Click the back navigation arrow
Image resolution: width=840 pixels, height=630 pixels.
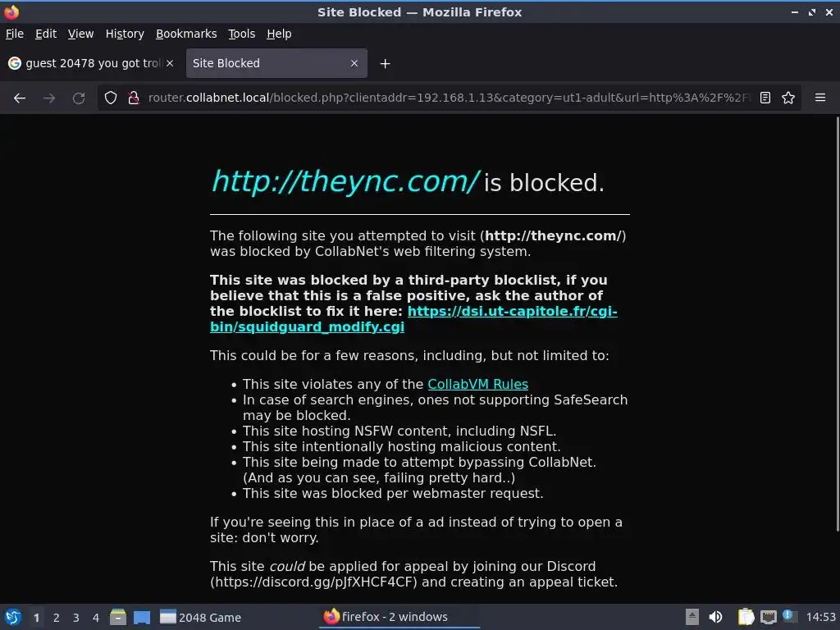click(20, 98)
